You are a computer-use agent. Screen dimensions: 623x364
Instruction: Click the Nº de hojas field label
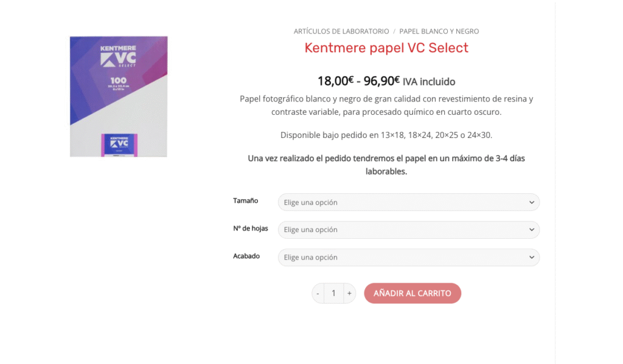pyautogui.click(x=251, y=228)
